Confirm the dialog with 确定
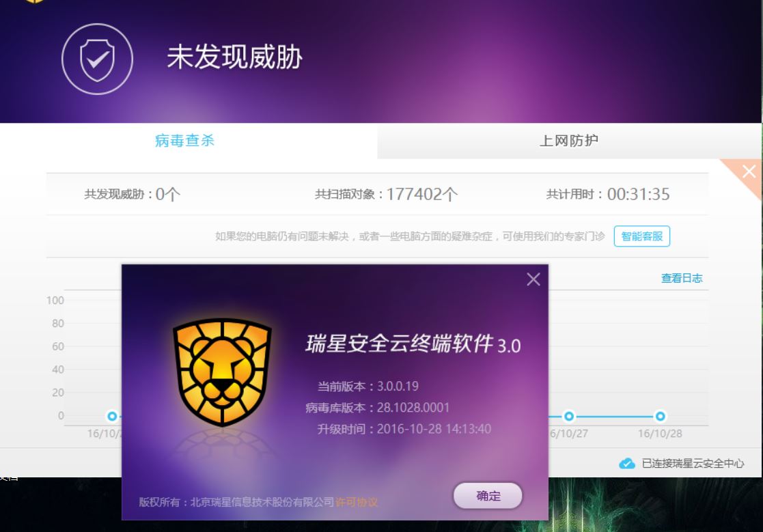Viewport: 763px width, 532px height. click(x=488, y=496)
